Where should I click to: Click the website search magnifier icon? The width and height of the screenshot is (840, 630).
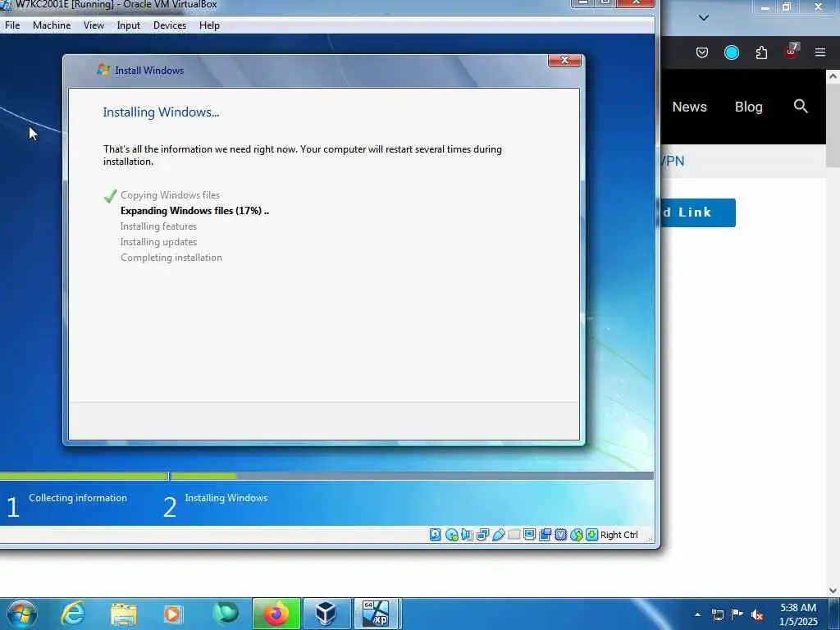tap(801, 106)
